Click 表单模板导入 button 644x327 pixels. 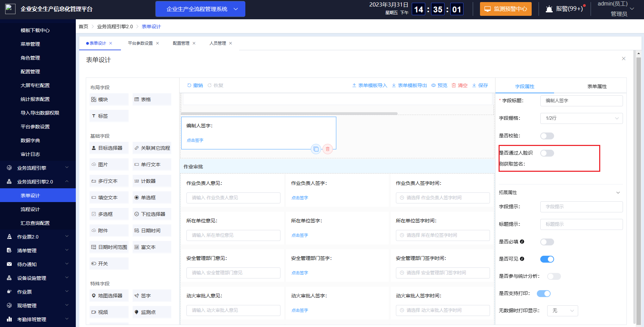(370, 85)
